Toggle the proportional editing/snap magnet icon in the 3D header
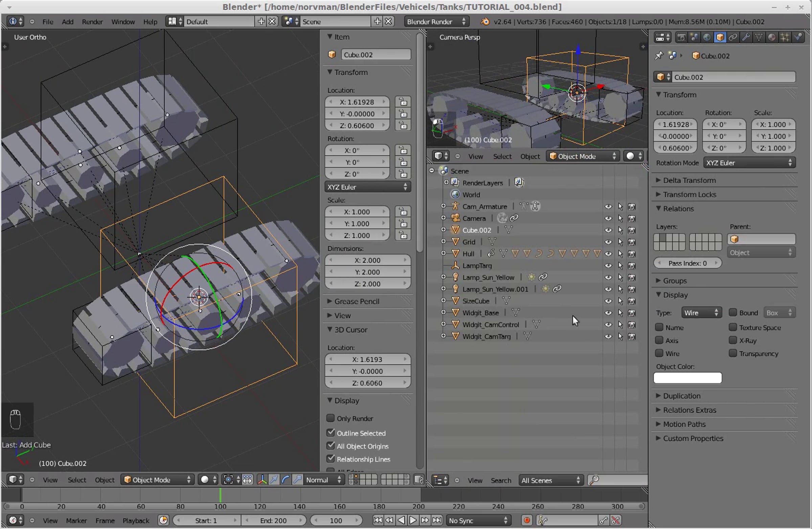The height and width of the screenshot is (529, 812). (x=419, y=480)
